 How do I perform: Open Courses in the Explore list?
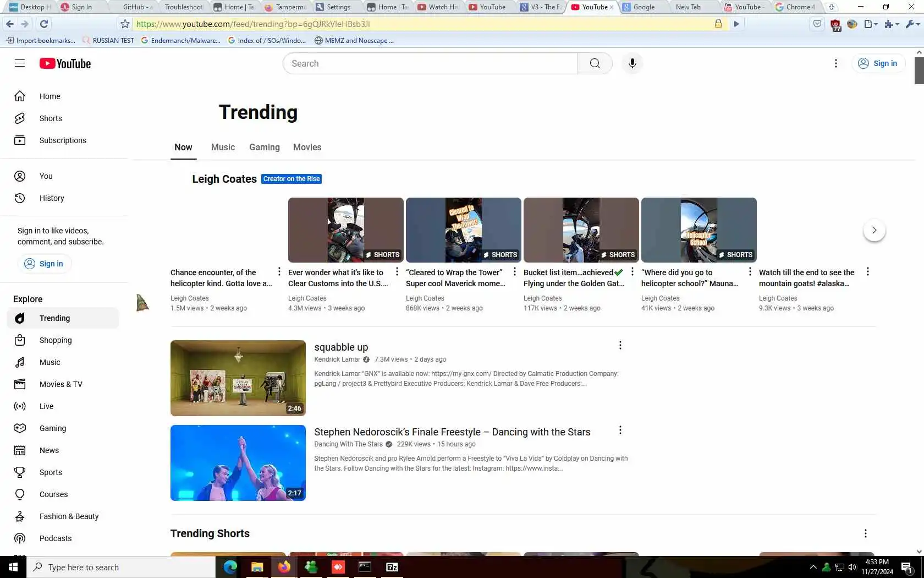(x=64, y=494)
